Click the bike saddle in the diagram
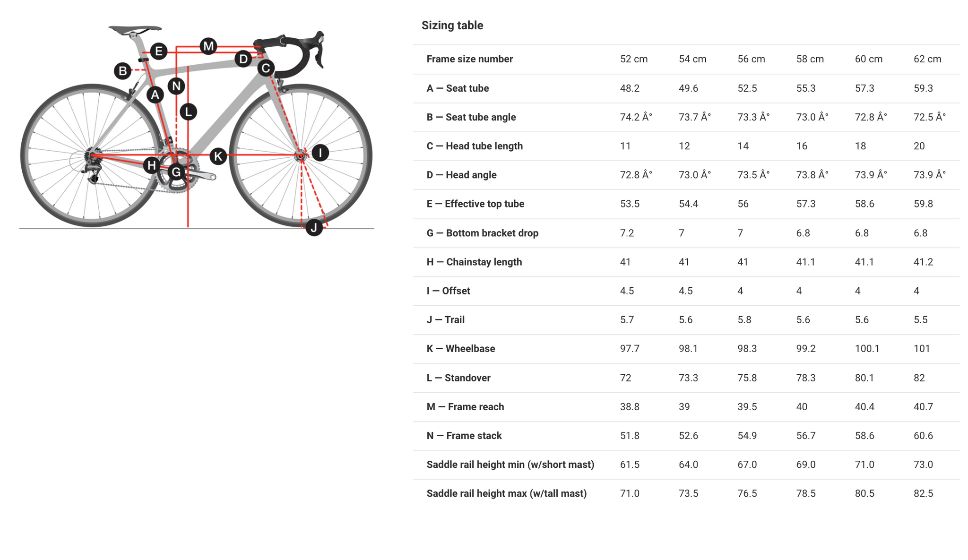This screenshot has height=560, width=968. pyautogui.click(x=135, y=30)
